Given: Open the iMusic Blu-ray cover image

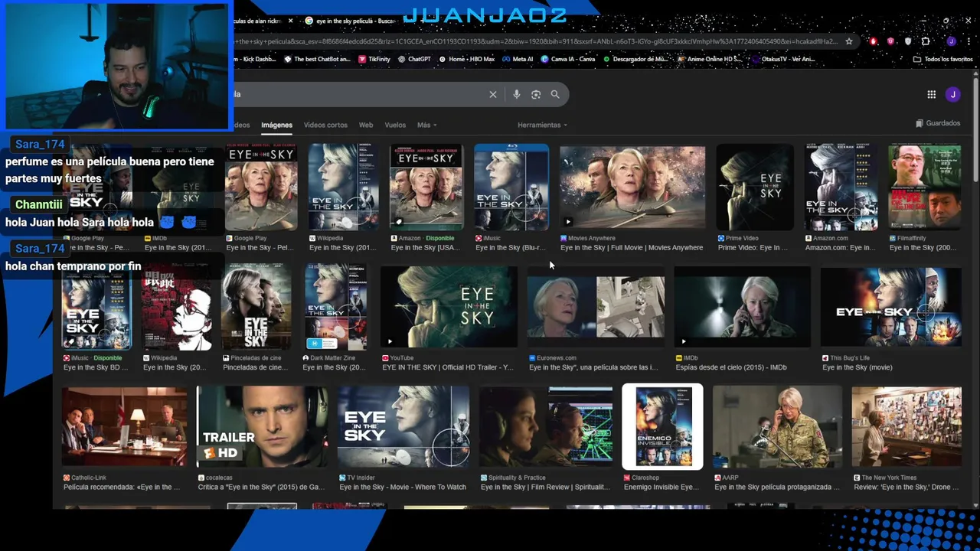Looking at the screenshot, I should 511,187.
